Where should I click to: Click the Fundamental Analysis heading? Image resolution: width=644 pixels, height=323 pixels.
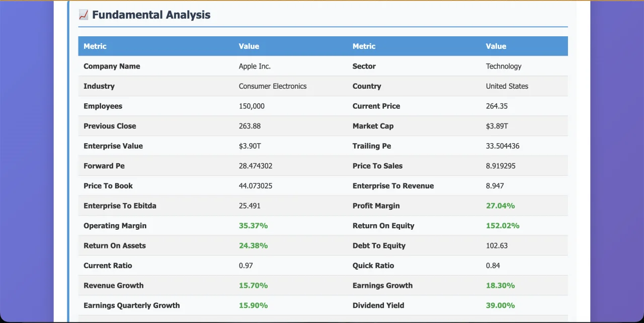coord(151,15)
